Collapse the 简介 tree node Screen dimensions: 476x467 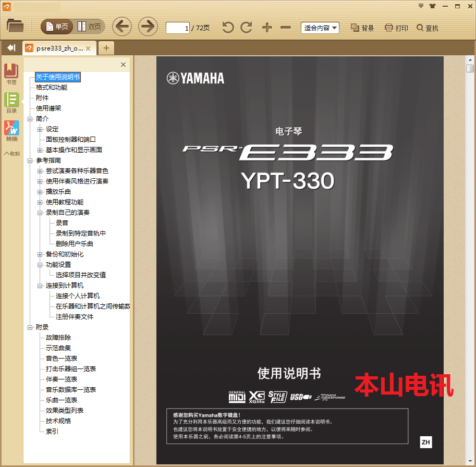pyautogui.click(x=30, y=119)
